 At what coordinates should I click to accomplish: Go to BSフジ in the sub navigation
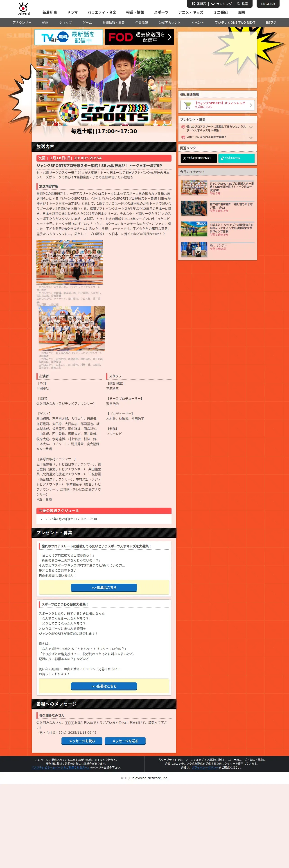pyautogui.click(x=271, y=23)
